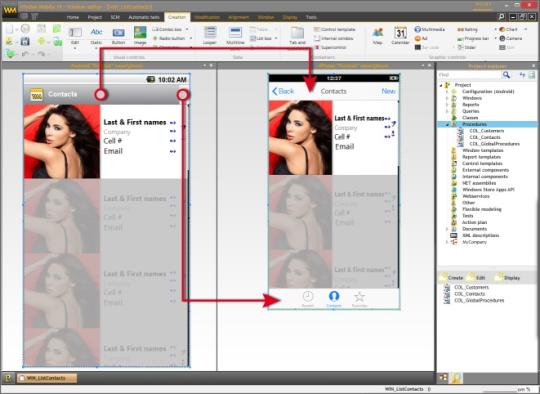This screenshot has height=394, width=540.
Task: Insert a Radio button control
Action: pos(169,39)
